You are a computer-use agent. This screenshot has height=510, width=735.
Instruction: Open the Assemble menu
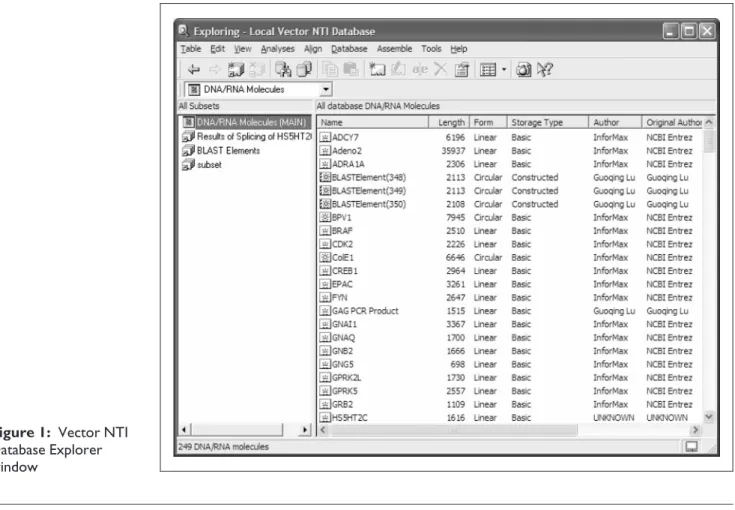coord(394,49)
